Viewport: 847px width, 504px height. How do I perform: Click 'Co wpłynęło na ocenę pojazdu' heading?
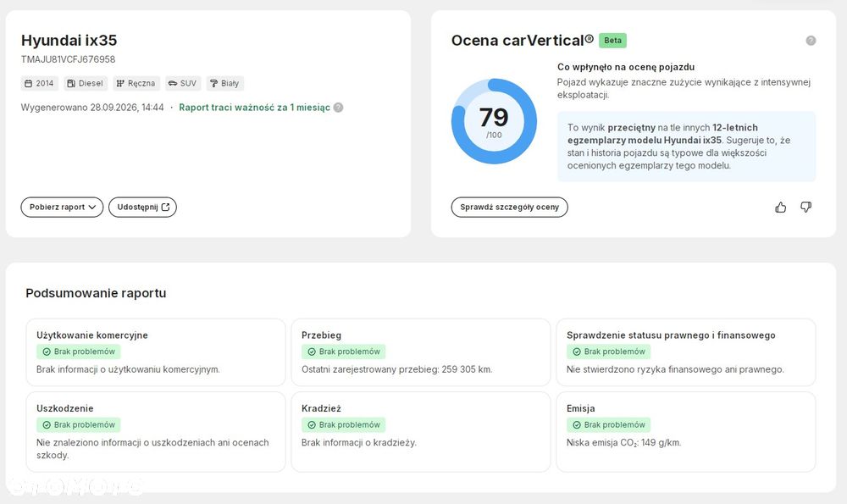pyautogui.click(x=626, y=67)
